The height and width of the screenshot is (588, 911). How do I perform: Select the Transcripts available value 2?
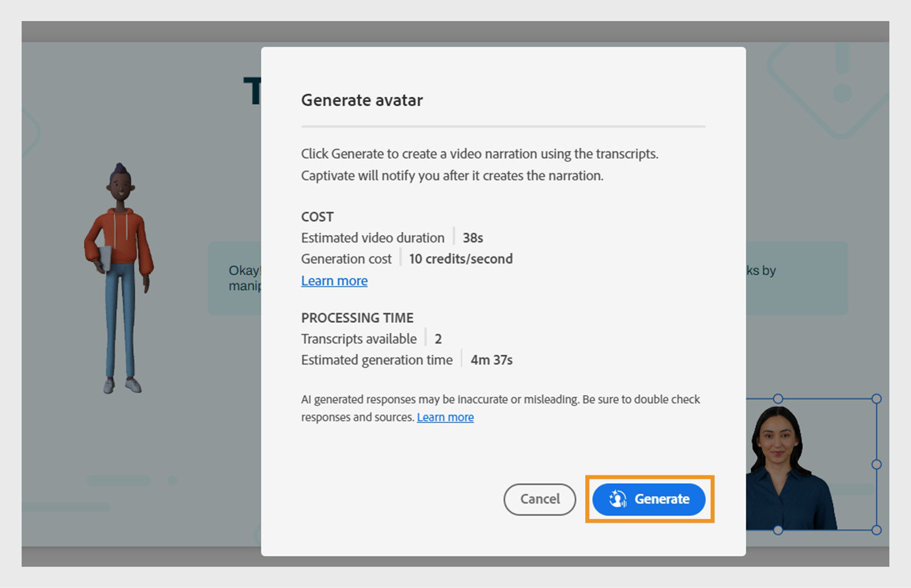(438, 339)
